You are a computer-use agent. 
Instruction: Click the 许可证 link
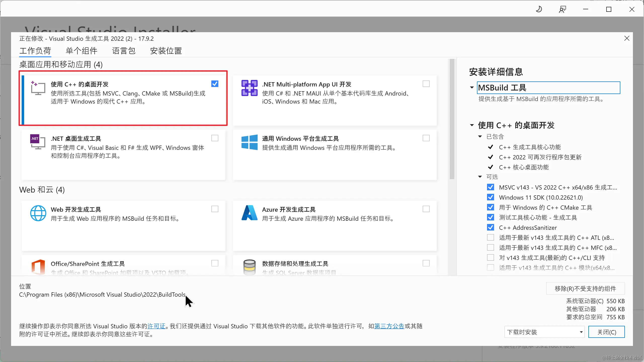156,326
